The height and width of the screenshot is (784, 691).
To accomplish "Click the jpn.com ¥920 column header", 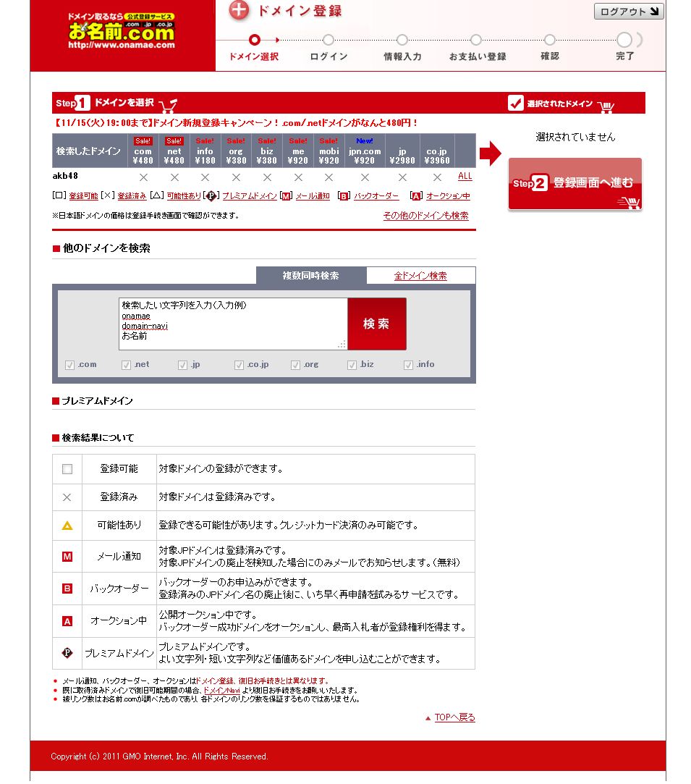I will tap(365, 151).
